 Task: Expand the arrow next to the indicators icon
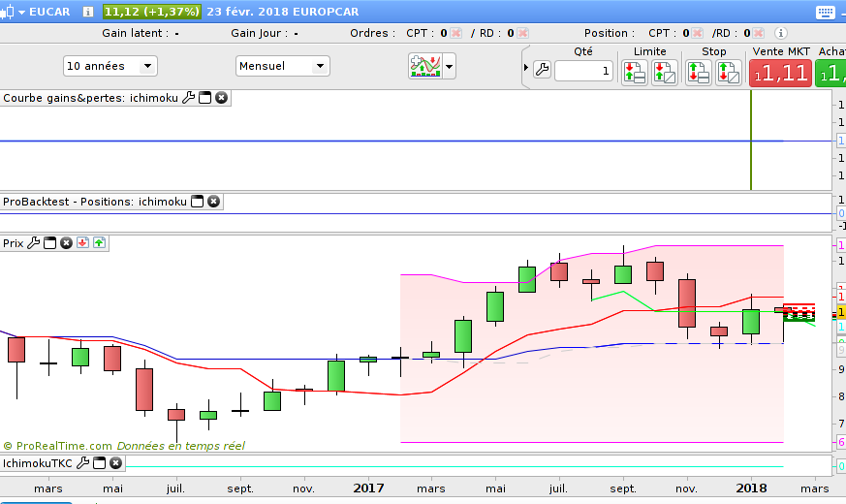(x=449, y=66)
